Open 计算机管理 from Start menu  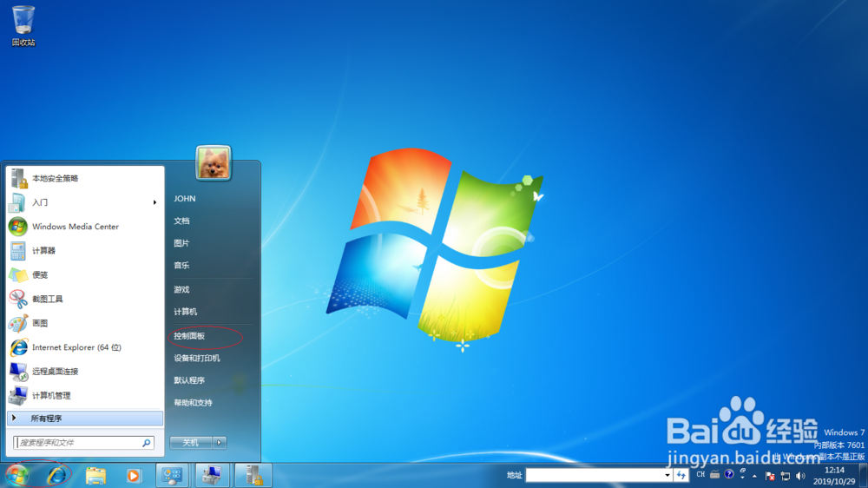pyautogui.click(x=85, y=395)
